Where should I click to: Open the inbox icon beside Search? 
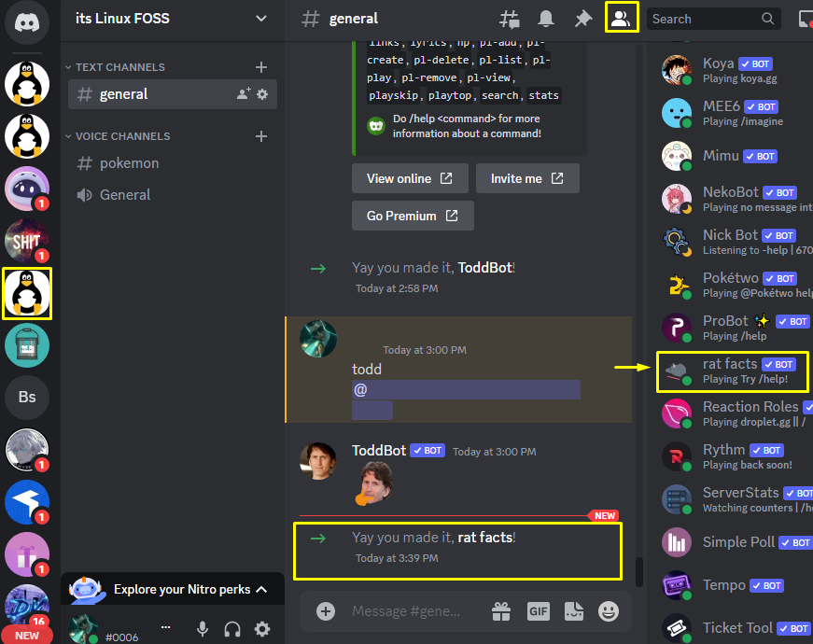(x=806, y=20)
